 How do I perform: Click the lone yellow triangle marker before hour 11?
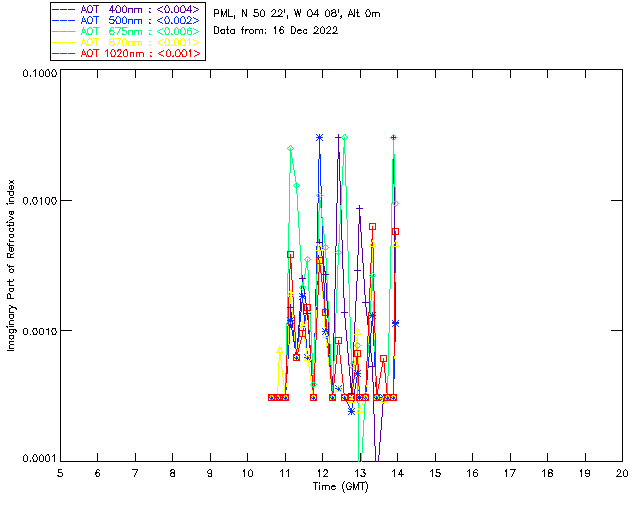coord(280,350)
